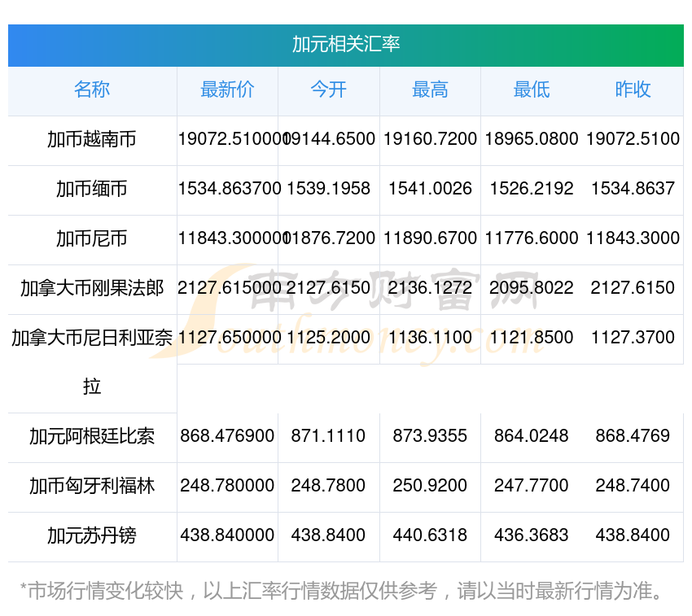Viewport: 692px width, 616px height.
Task: Click the 1526.2192 low value
Action: point(532,189)
